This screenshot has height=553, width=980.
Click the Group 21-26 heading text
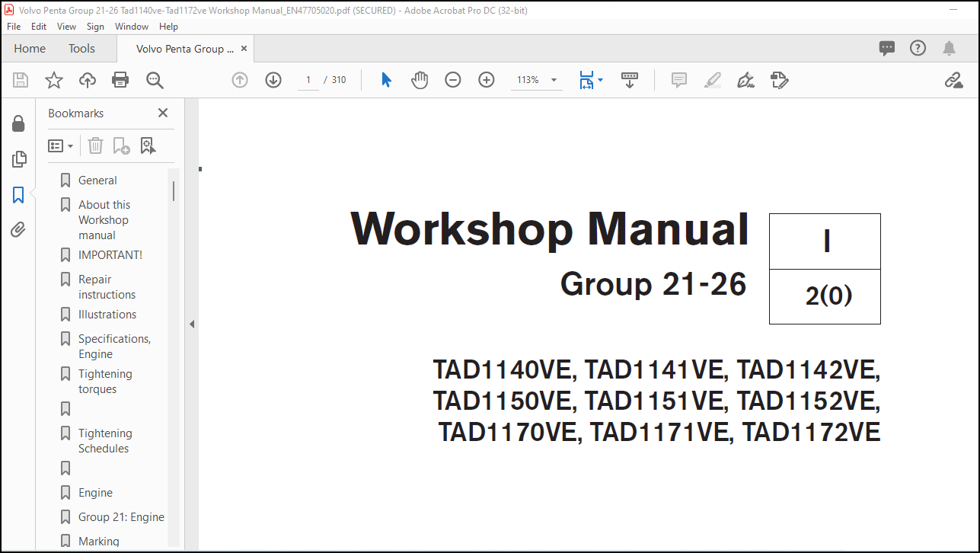[x=654, y=284]
